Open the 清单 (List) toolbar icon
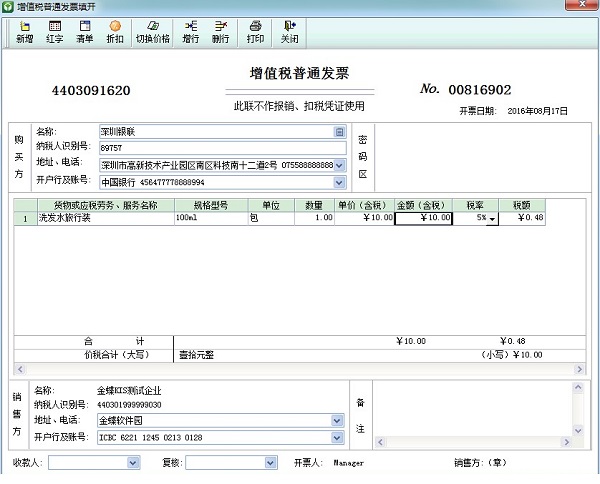Screen dimensions: 600x484 pos(85,31)
